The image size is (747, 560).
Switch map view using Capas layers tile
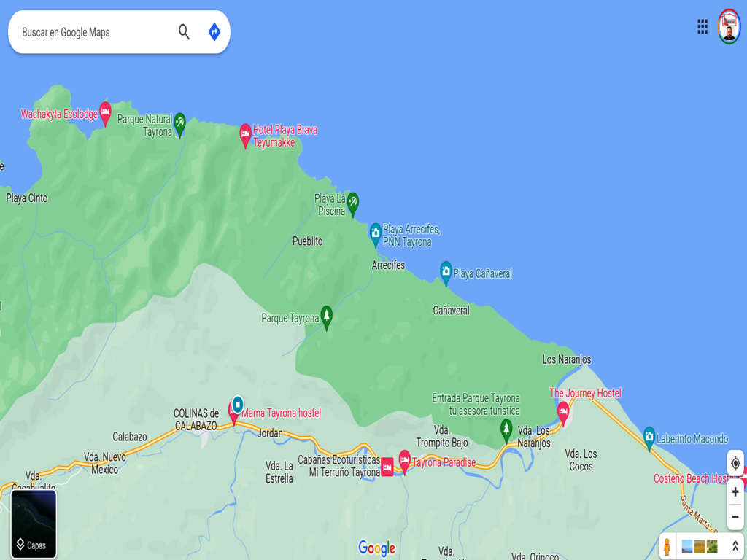point(34,524)
